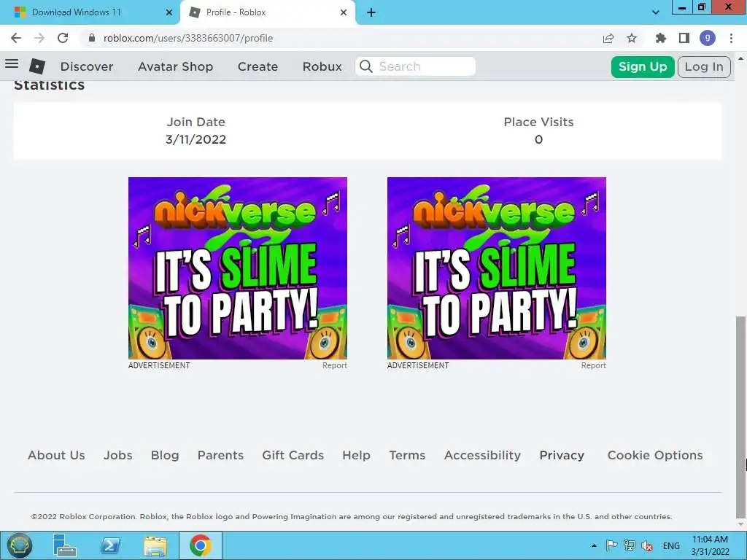Toggle the Chrome side panel icon
Image resolution: width=747 pixels, height=560 pixels.
click(x=684, y=38)
